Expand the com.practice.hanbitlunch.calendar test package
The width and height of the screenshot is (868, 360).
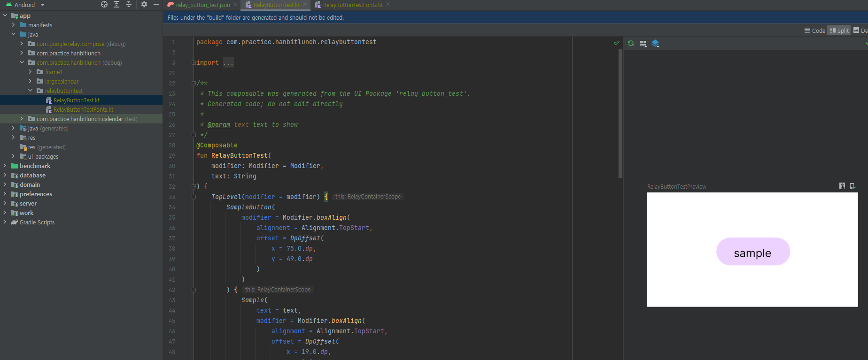coord(22,119)
